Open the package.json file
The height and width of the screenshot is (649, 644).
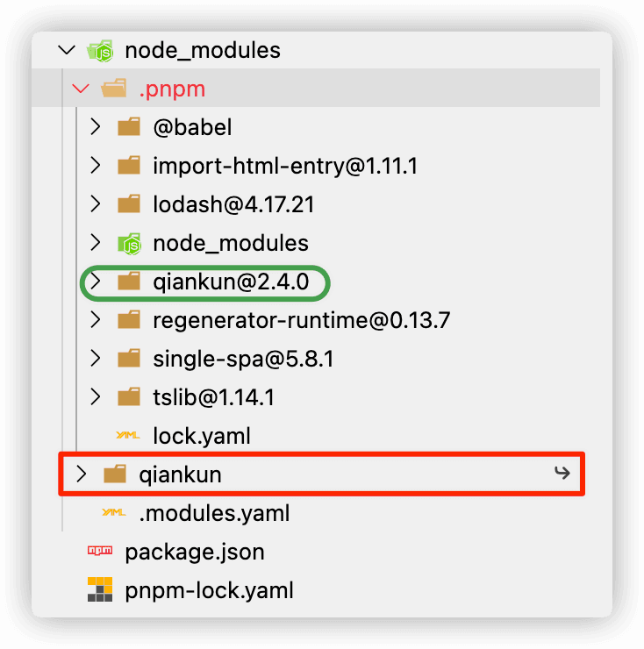click(195, 552)
